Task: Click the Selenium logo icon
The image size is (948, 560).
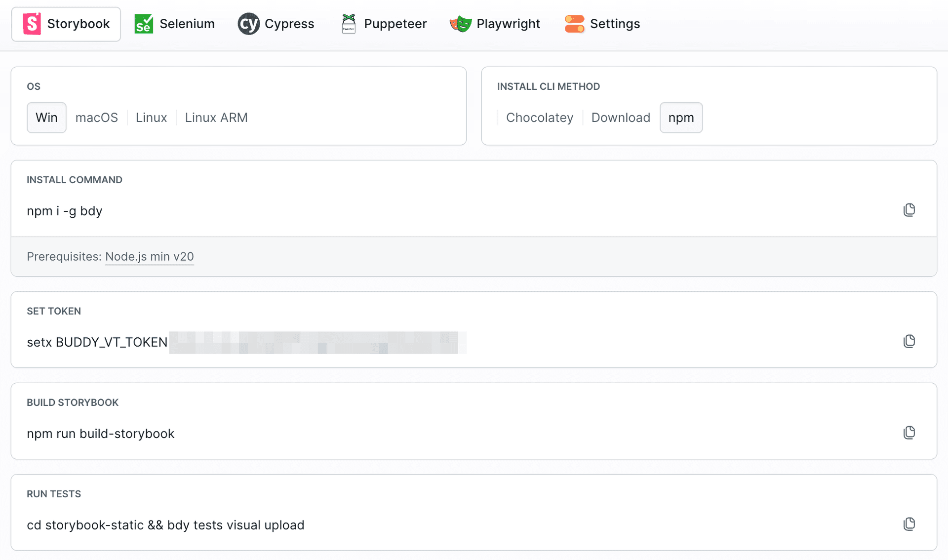Action: pyautogui.click(x=144, y=24)
